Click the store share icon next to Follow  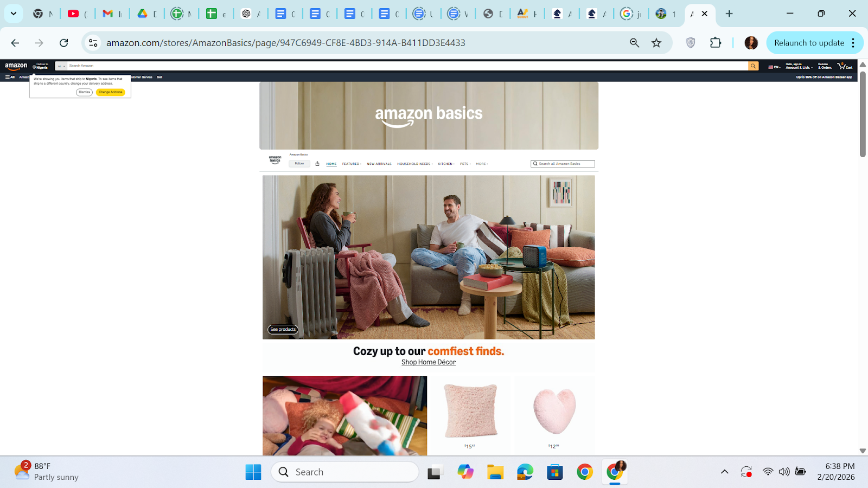click(x=317, y=163)
